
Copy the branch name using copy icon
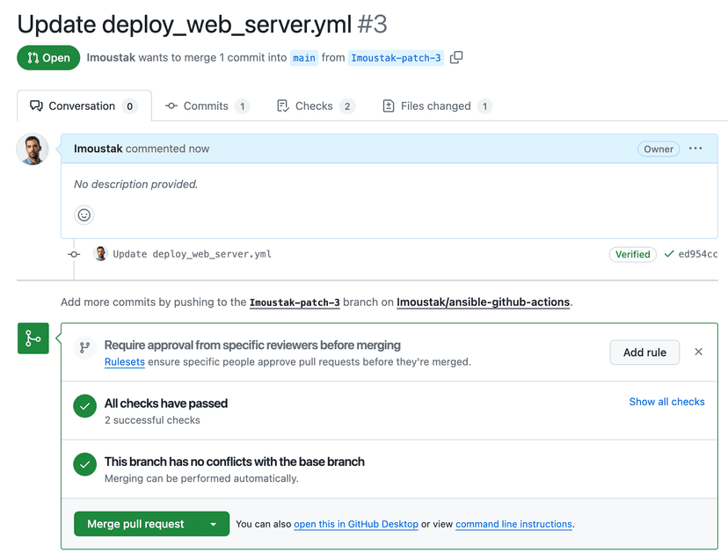point(456,58)
